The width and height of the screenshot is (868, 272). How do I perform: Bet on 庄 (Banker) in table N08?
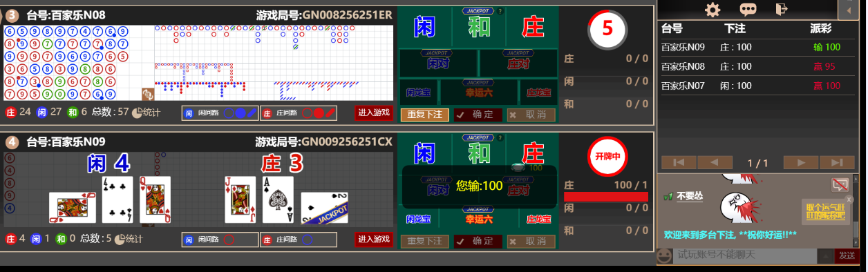click(x=532, y=27)
